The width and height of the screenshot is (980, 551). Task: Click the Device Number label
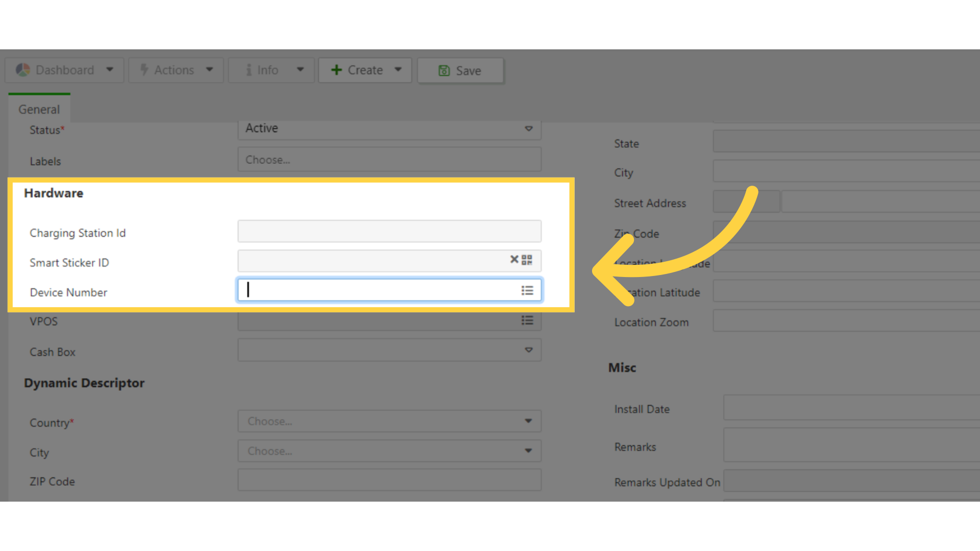tap(68, 292)
